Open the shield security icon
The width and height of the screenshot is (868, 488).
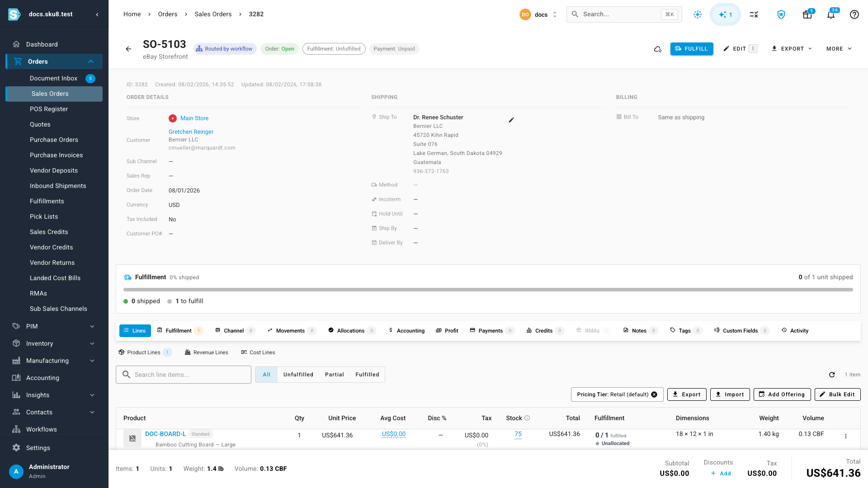pyautogui.click(x=781, y=14)
